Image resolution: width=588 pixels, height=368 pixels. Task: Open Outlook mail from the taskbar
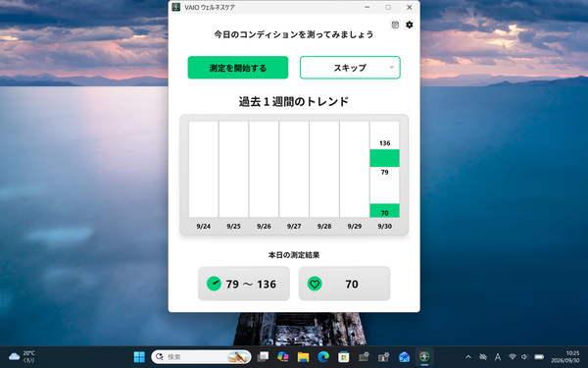point(404,357)
